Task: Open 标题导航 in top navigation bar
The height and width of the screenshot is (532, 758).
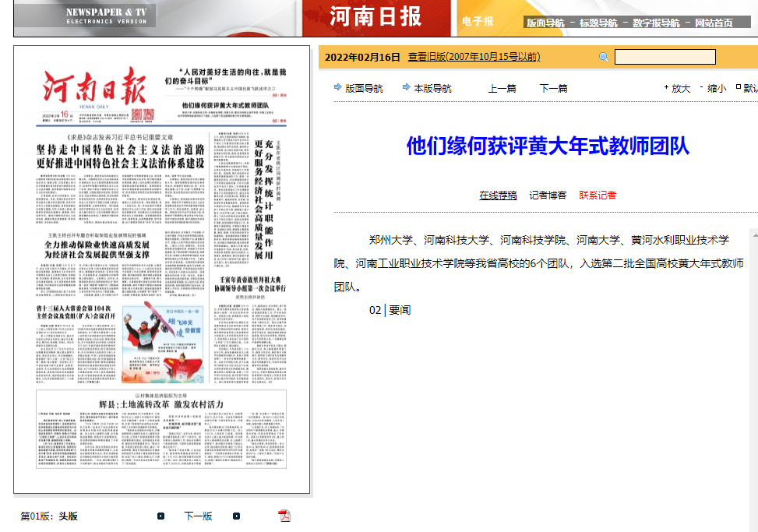Action: 598,23
